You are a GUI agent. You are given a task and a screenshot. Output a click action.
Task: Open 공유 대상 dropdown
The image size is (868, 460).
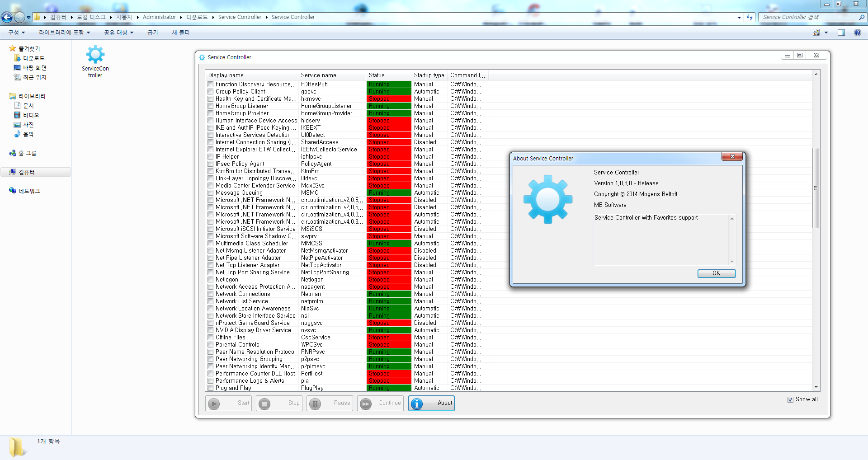(x=118, y=33)
